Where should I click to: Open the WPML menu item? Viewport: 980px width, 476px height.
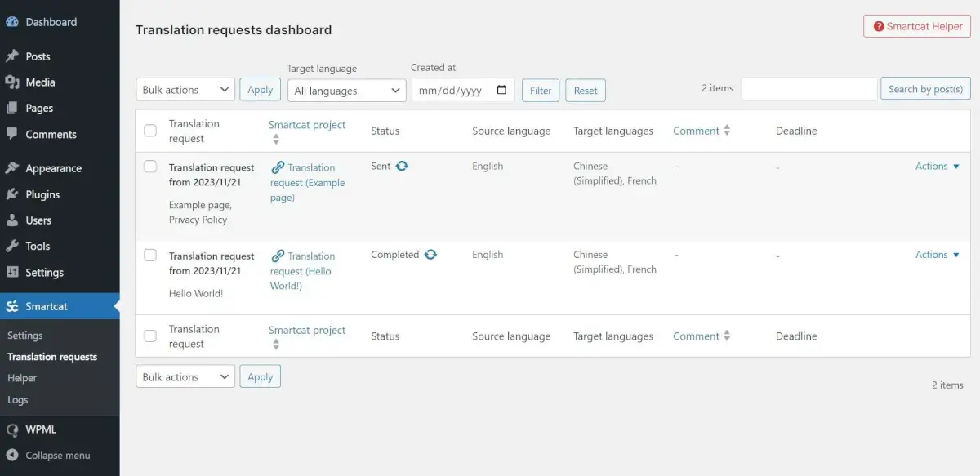click(60, 429)
